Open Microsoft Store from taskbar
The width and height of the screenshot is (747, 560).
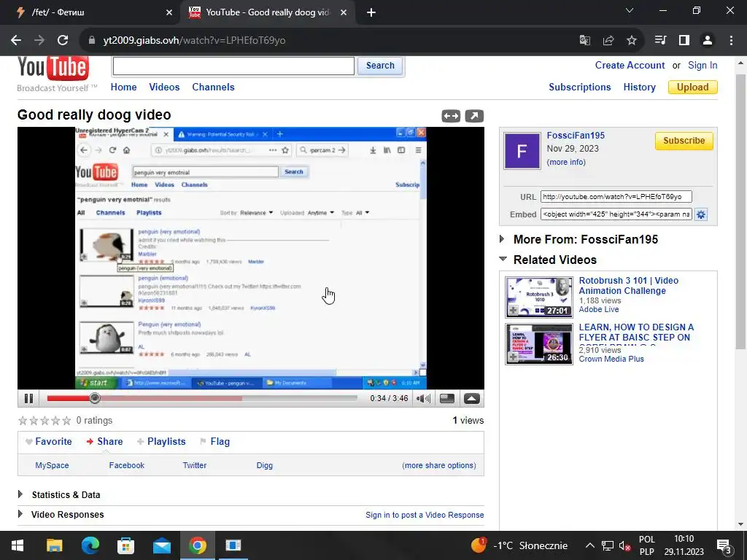pyautogui.click(x=125, y=545)
